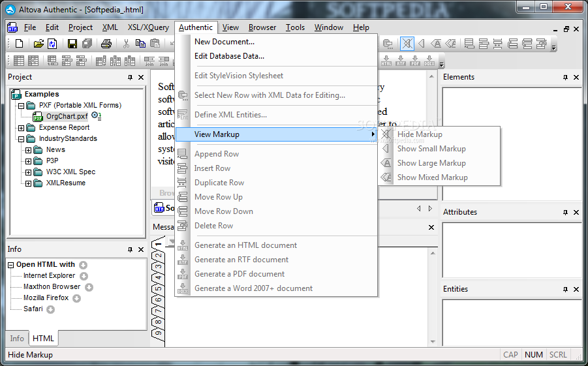Switch to the Info tab
The image size is (588, 366).
click(17, 339)
